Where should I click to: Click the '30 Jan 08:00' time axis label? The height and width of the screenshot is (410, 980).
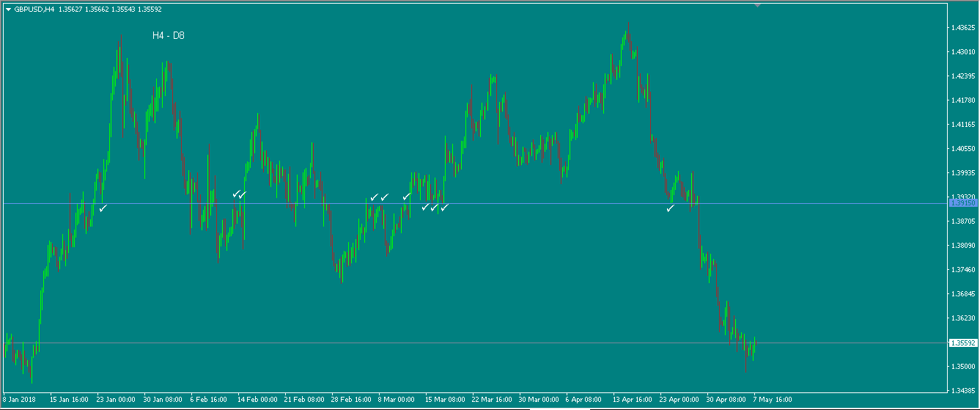(163, 400)
